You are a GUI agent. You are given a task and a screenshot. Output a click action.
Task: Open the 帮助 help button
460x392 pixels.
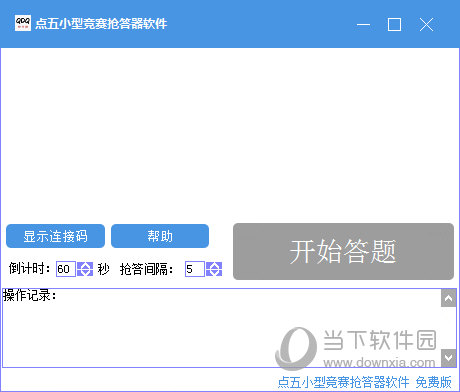(160, 236)
